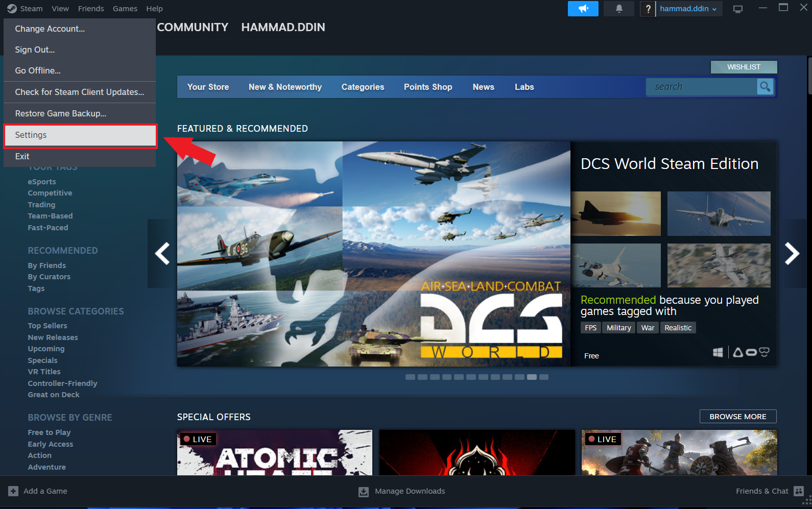812x509 pixels.
Task: Open the notifications bell icon
Action: tap(619, 9)
